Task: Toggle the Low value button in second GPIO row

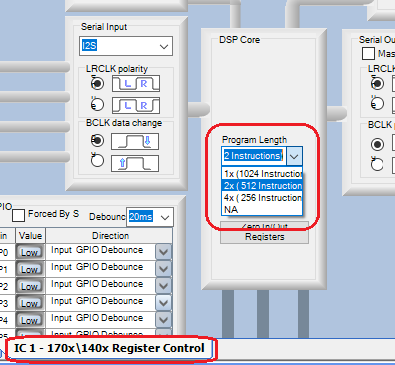Action: pyautogui.click(x=29, y=269)
